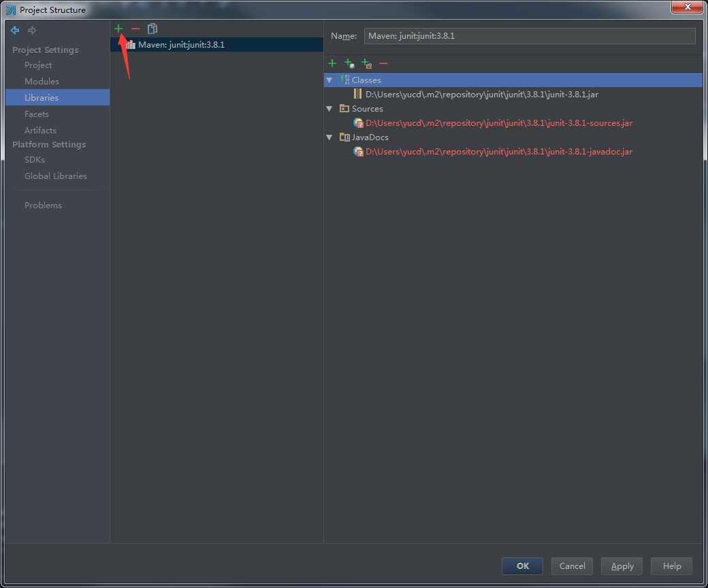The image size is (708, 588).
Task: Select the Classes tree row
Action: tap(513, 80)
